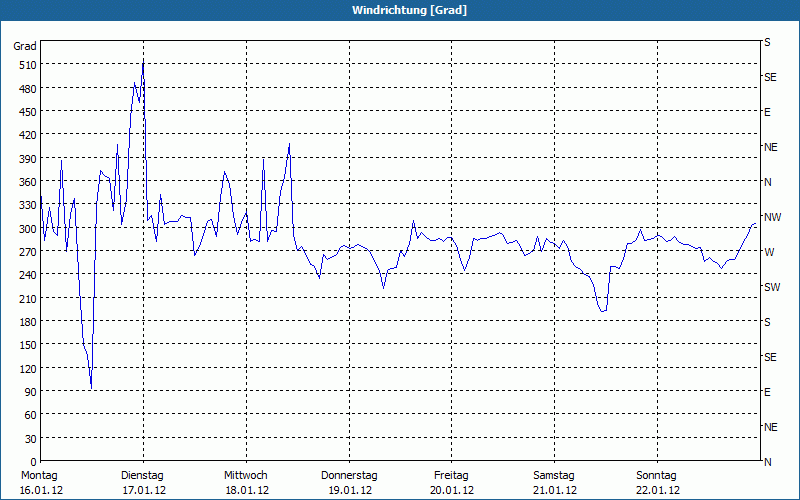Viewport: 800px width, 500px height.
Task: Select the date 17.01.12 under Dienstag
Action: 144,490
